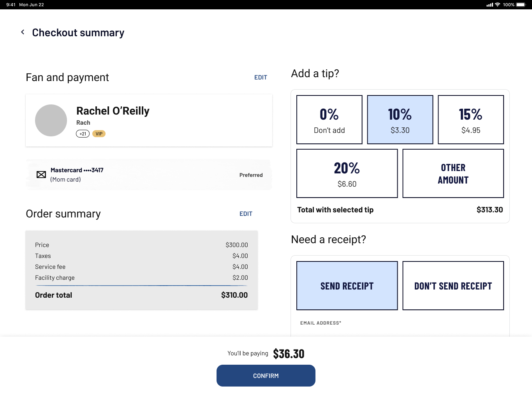Tap the cellular signal bars icon
This screenshot has width=532, height=399.
(490, 5)
